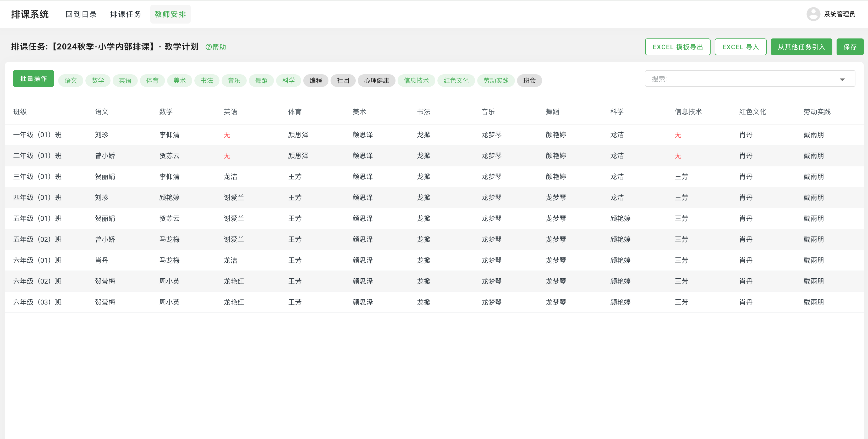Screen dimensions: 868x439
Task: Click 从其他任务引入 button
Action: click(x=801, y=47)
